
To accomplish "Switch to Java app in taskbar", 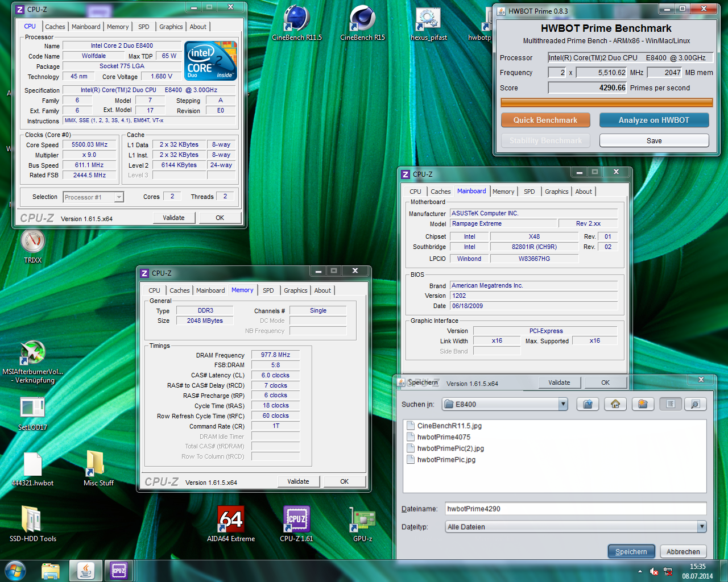I will pyautogui.click(x=86, y=571).
